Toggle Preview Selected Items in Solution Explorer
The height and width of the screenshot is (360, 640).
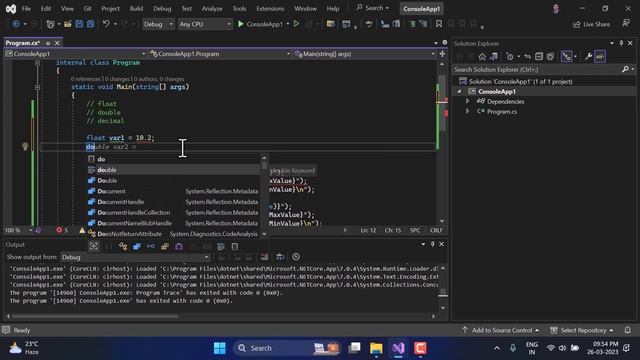pyautogui.click(x=600, y=57)
